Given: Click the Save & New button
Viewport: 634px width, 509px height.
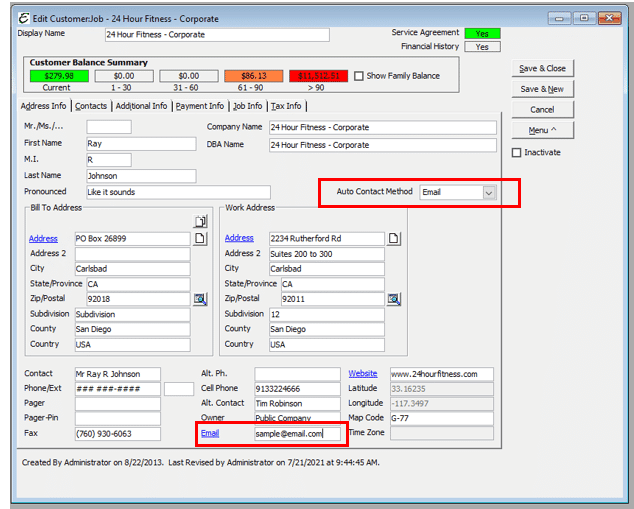Looking at the screenshot, I should (543, 89).
